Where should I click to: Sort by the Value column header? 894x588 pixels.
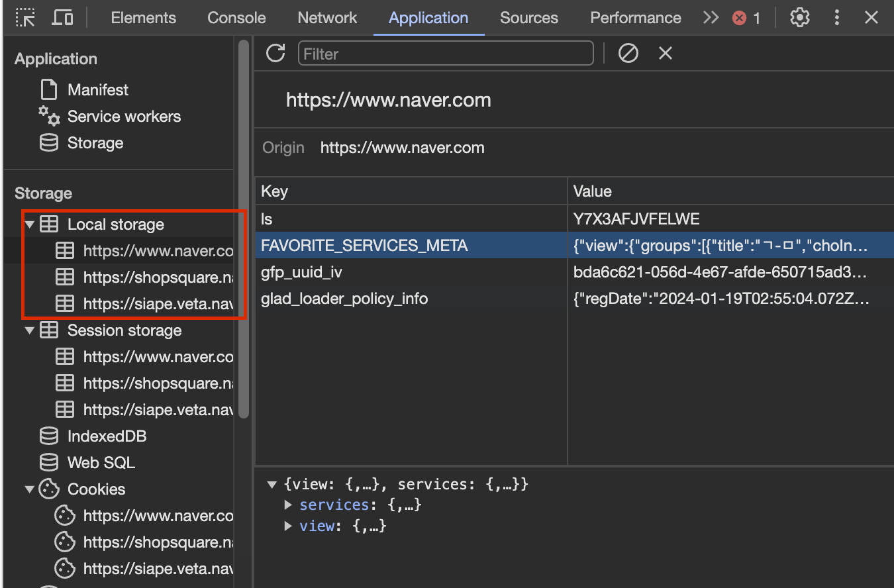tap(730, 191)
